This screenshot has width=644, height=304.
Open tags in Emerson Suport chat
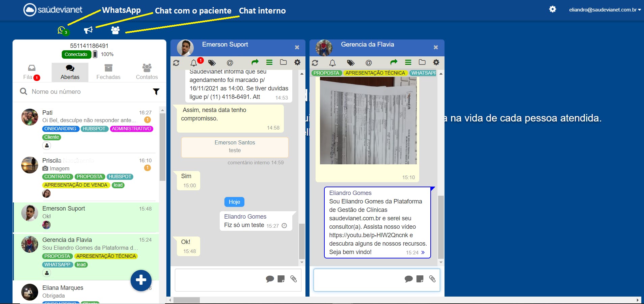coord(212,63)
